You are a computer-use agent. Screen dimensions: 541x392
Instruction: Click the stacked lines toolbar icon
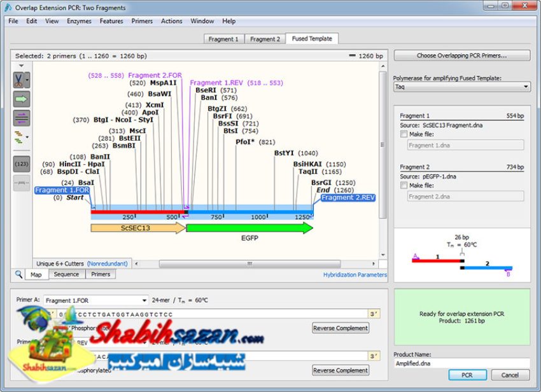(19, 136)
